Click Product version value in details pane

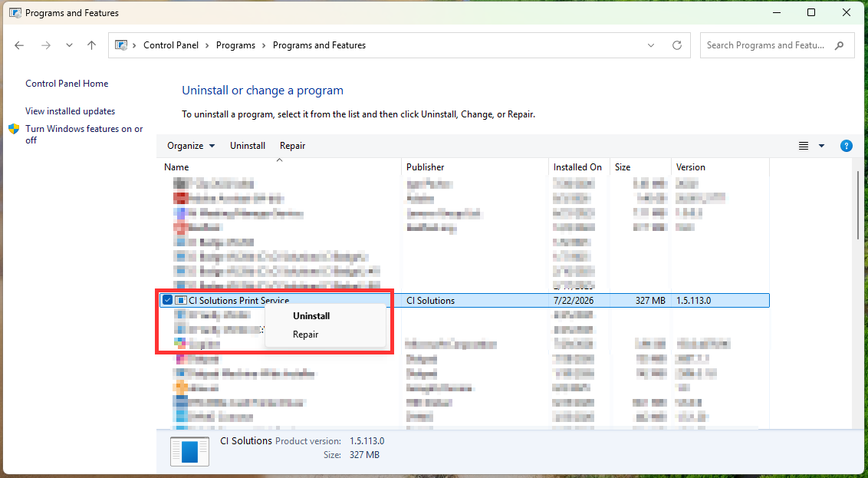coord(367,441)
